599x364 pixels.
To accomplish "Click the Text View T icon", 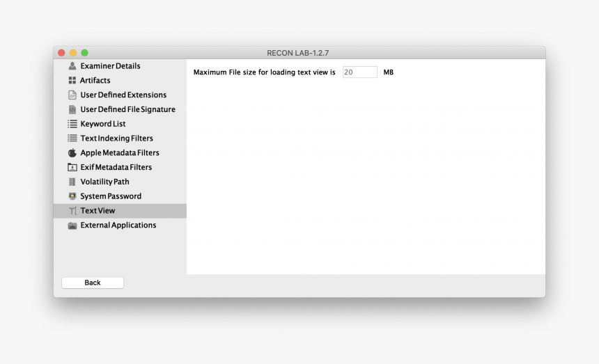I will (72, 211).
